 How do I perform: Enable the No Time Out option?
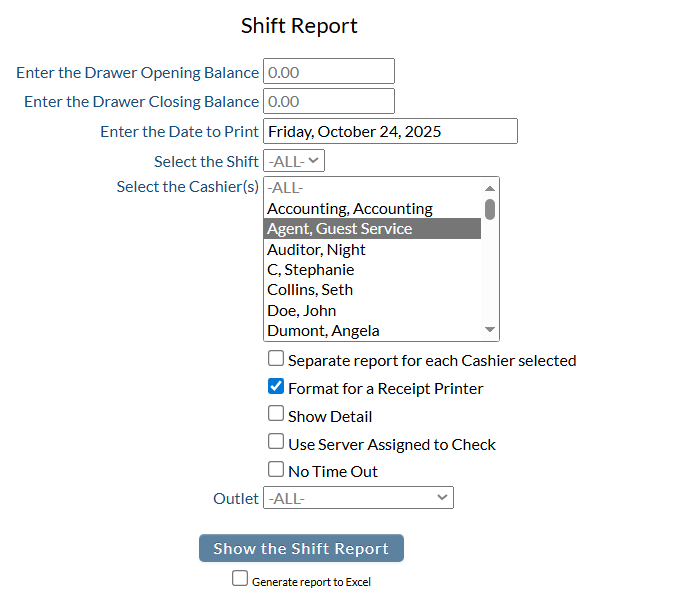[276, 470]
